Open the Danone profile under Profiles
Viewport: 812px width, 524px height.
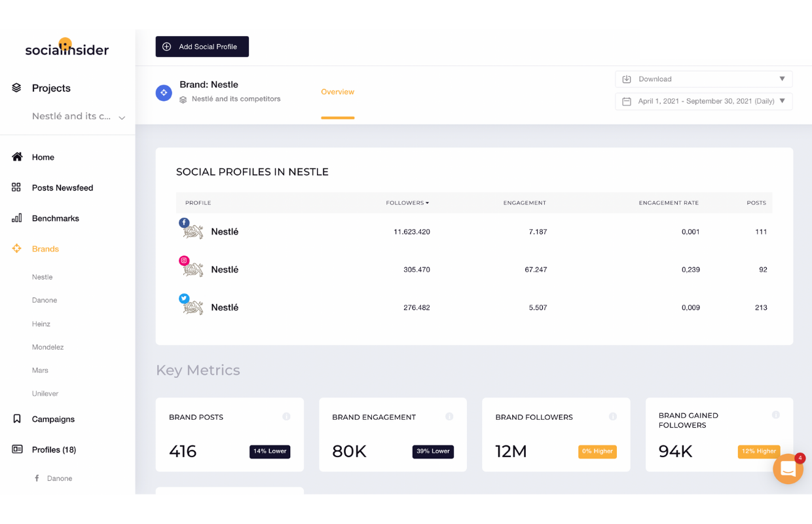pyautogui.click(x=60, y=478)
